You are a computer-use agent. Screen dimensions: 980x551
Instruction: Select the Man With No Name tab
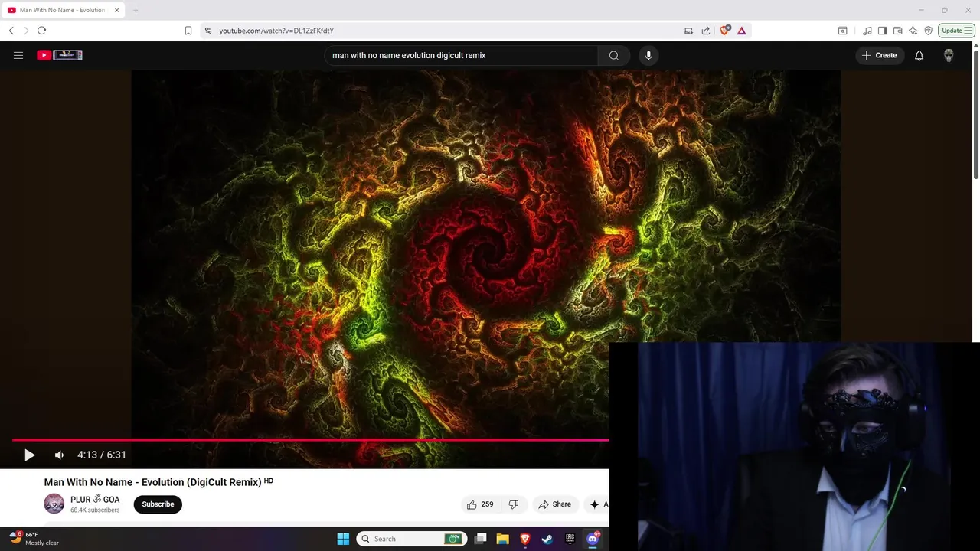tap(62, 10)
